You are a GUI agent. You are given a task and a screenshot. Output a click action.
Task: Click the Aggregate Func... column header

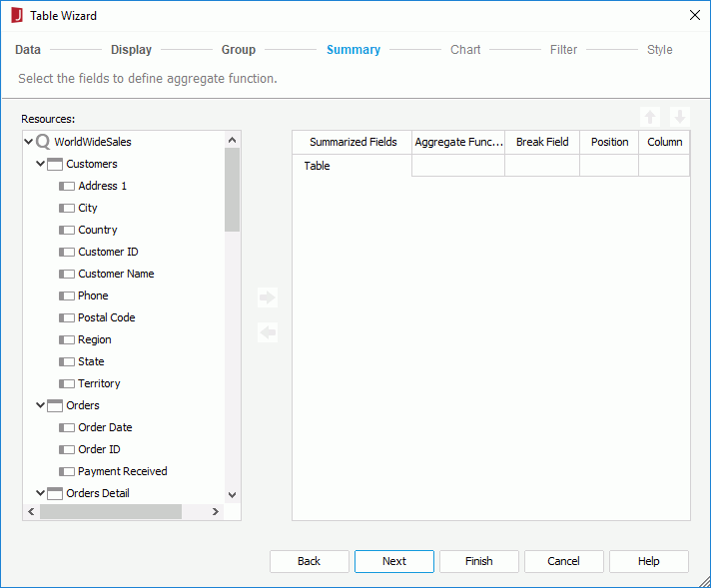[x=458, y=142]
